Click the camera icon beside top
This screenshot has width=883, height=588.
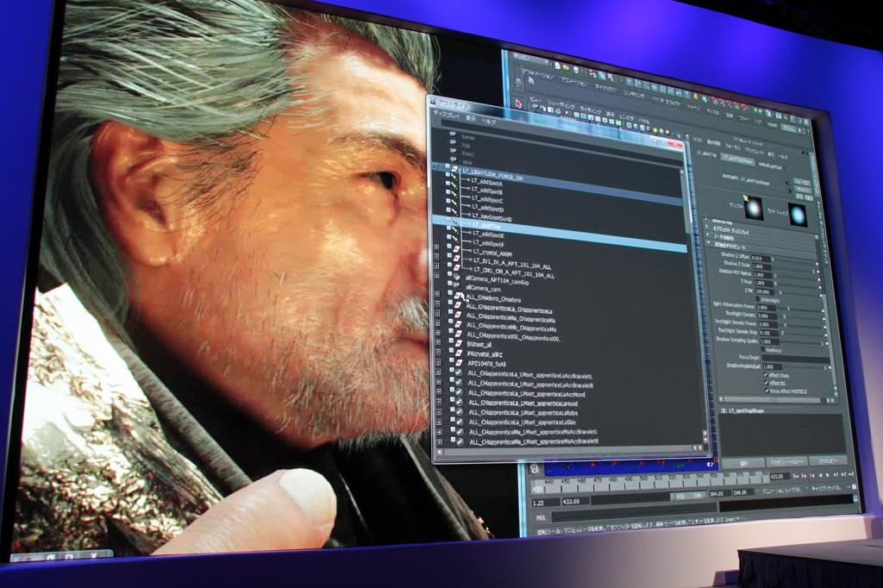[453, 144]
